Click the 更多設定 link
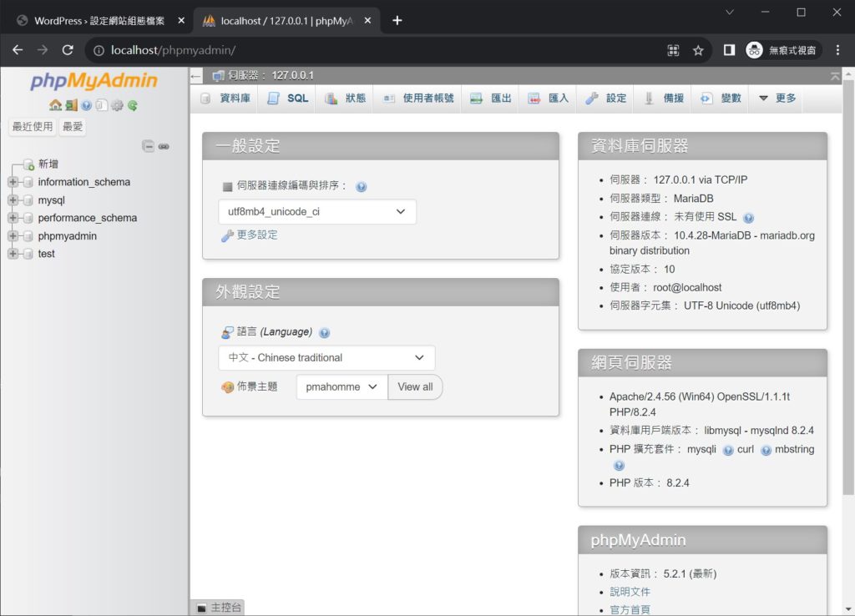Viewport: 855px width, 616px height. point(257,235)
